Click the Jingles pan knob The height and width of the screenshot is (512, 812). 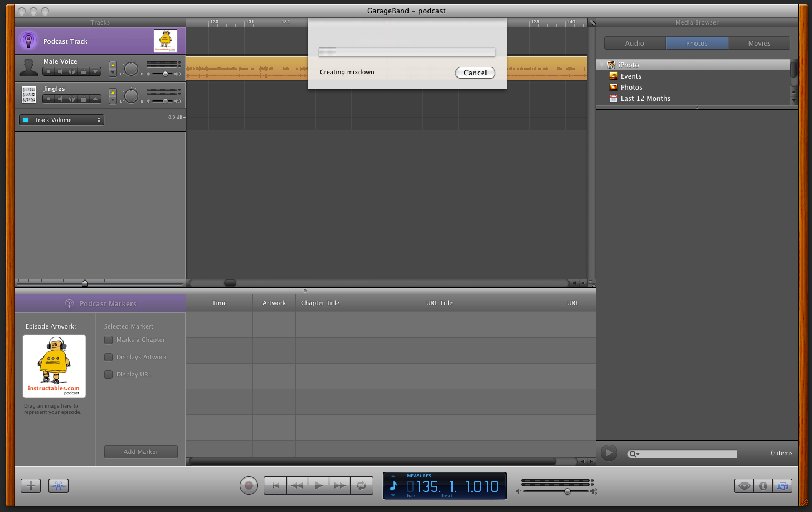click(x=131, y=96)
